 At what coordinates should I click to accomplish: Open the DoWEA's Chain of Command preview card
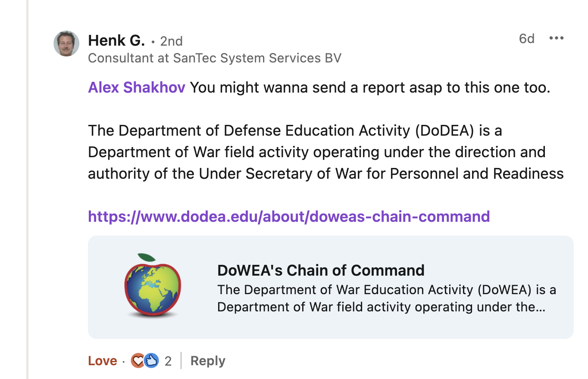click(330, 286)
